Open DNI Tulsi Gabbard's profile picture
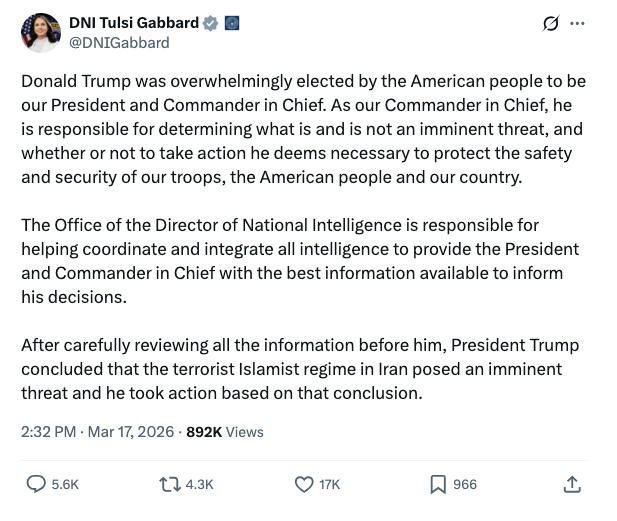 pos(40,33)
